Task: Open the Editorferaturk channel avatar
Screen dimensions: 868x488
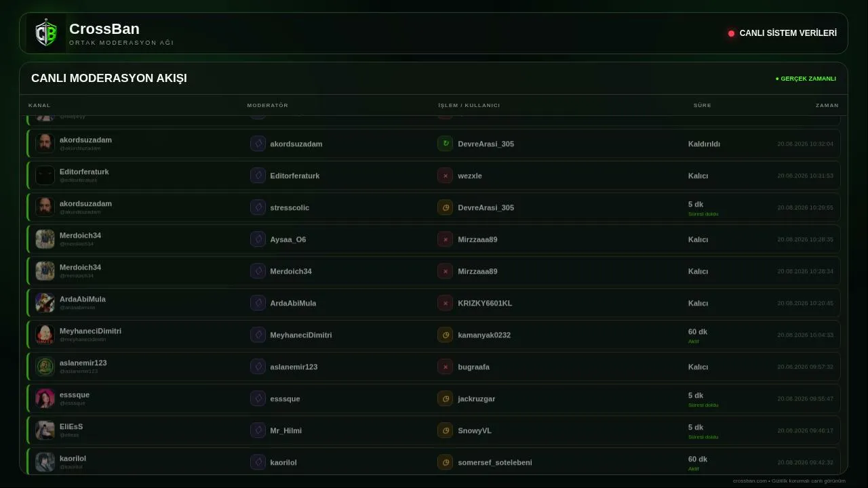Action: pos(45,176)
